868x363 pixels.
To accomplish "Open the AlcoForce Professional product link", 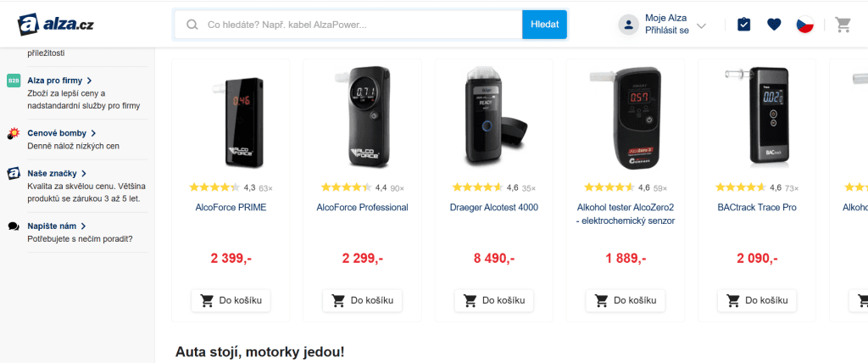I will click(x=362, y=207).
